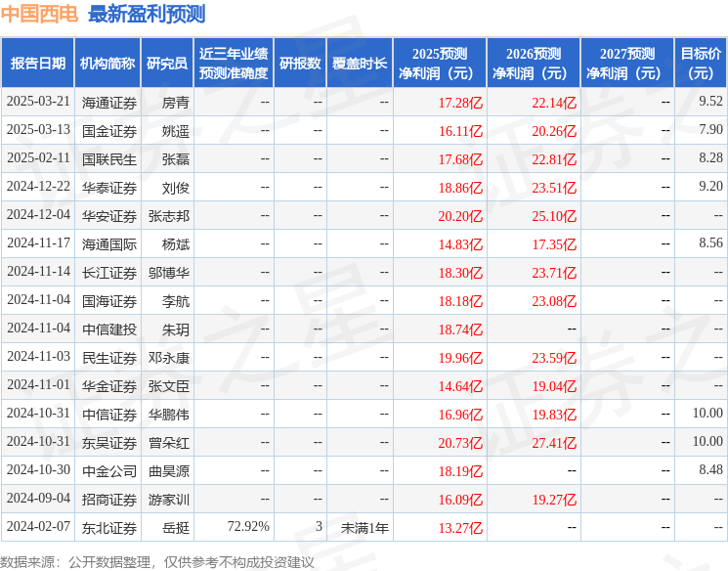Click the date 2025-03-13
Image resolution: width=728 pixels, height=571 pixels.
click(x=38, y=130)
